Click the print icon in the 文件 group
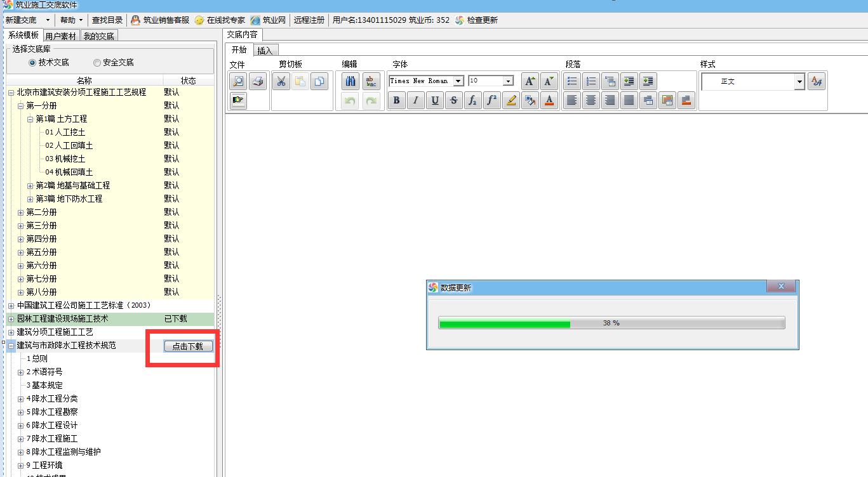 point(258,81)
